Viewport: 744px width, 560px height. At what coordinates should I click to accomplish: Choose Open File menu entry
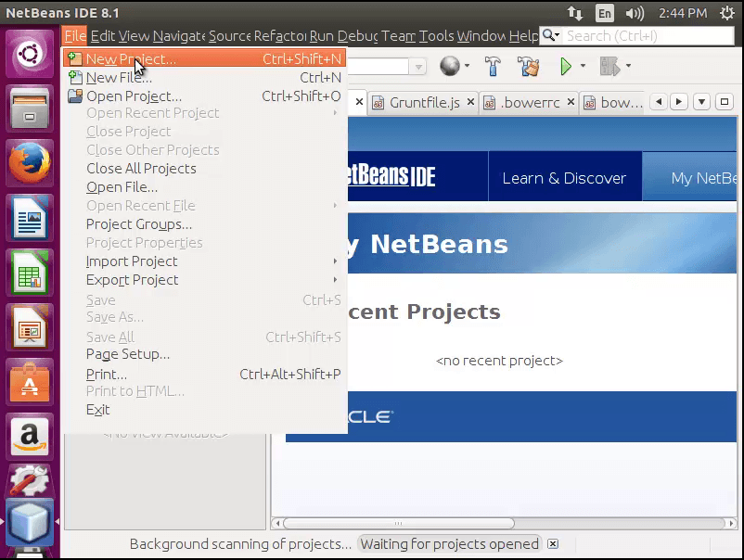204,187
